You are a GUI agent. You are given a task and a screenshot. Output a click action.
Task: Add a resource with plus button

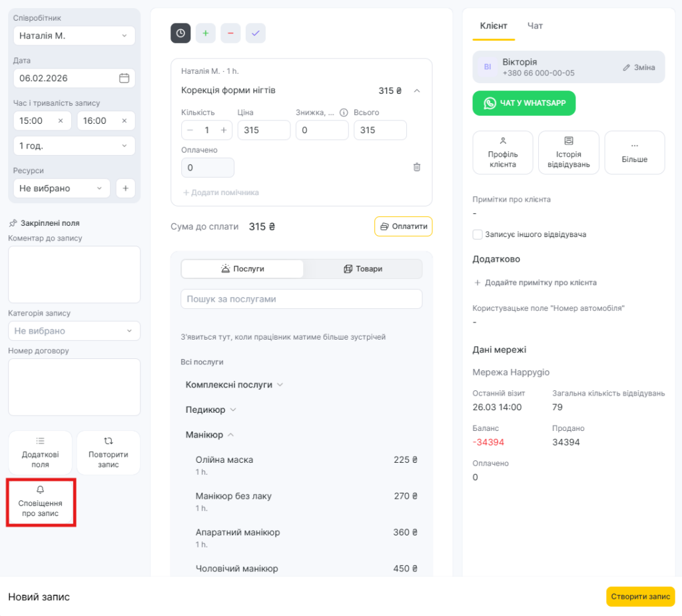click(125, 188)
